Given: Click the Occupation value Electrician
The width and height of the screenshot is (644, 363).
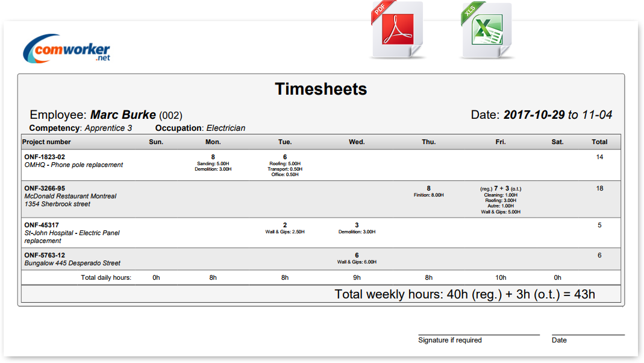Looking at the screenshot, I should click(x=225, y=128).
